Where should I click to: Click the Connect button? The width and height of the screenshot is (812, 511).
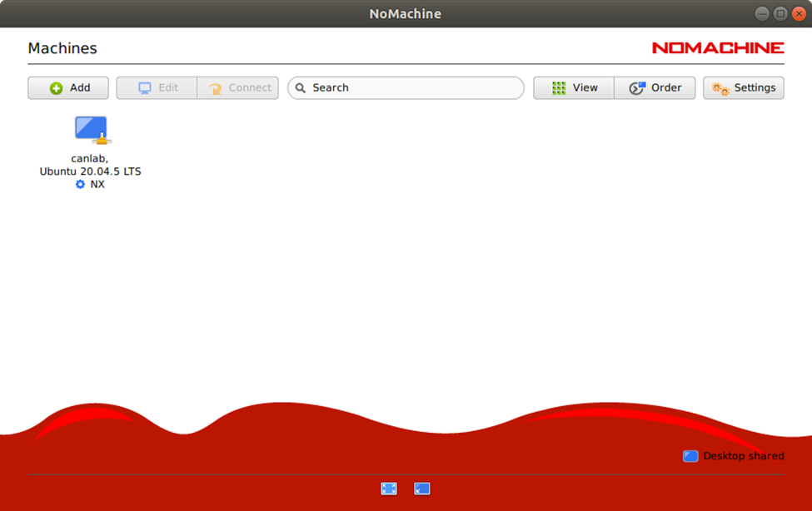237,88
